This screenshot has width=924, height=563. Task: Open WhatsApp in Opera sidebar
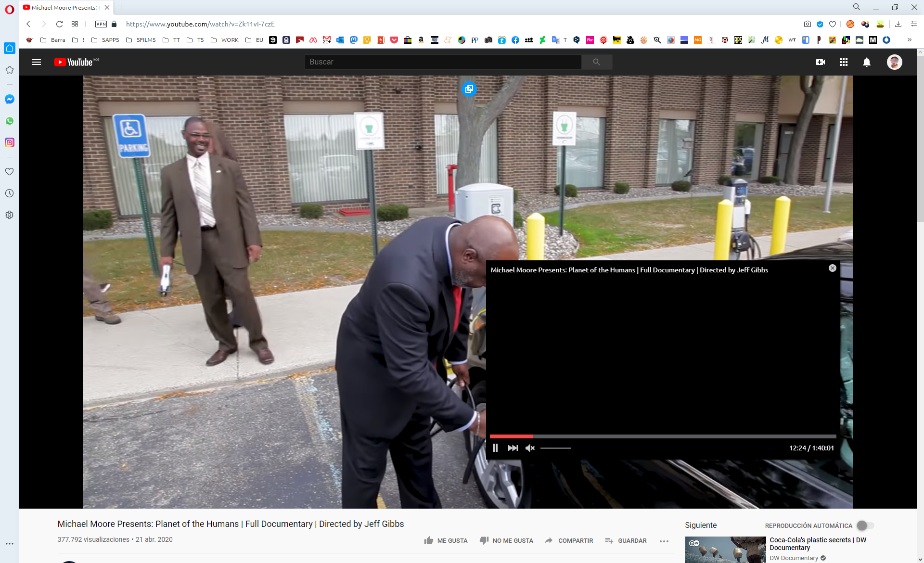10,121
